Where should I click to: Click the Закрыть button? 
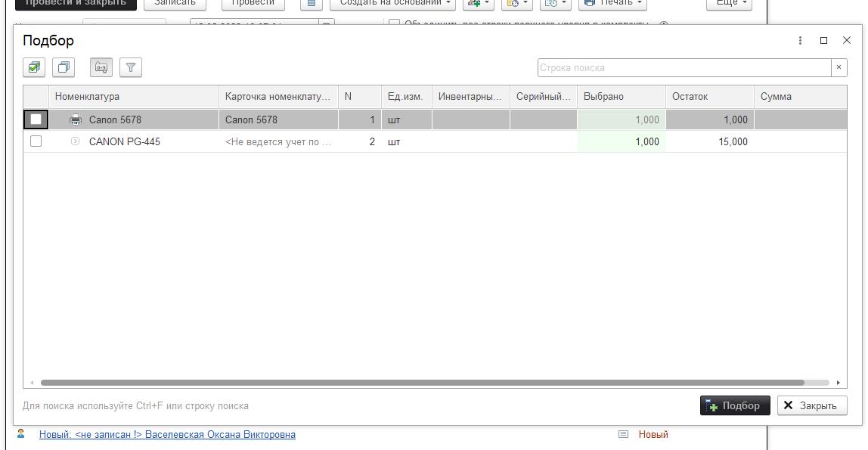click(x=811, y=405)
